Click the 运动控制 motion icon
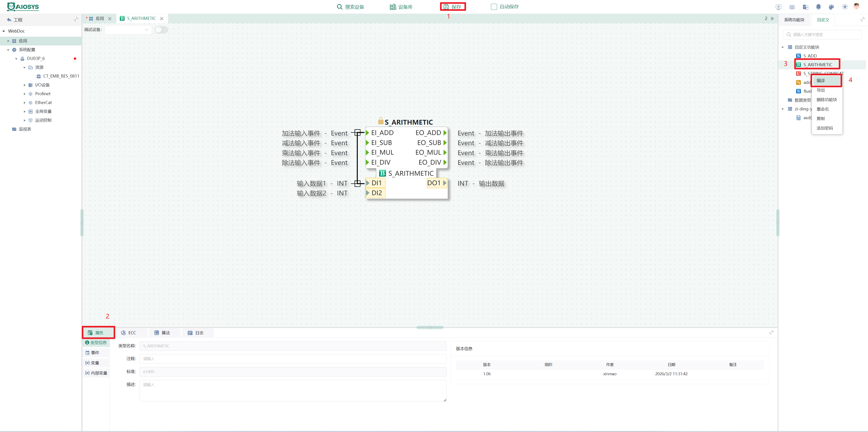868x432 pixels. (30, 120)
